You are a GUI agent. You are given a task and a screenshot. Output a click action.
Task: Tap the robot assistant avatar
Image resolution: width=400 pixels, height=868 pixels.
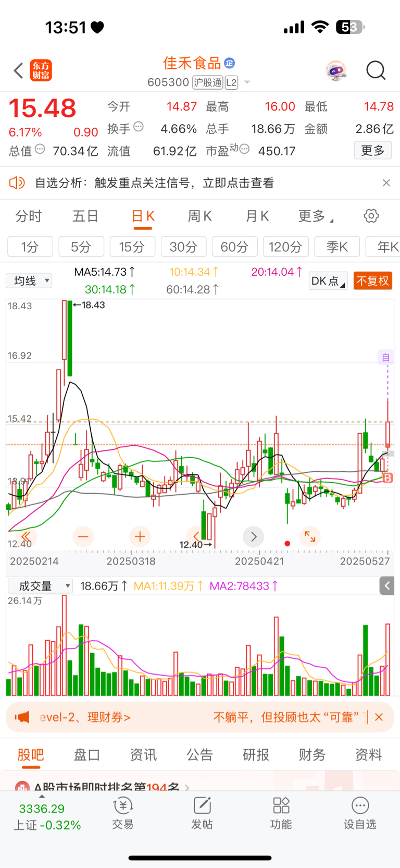point(336,70)
